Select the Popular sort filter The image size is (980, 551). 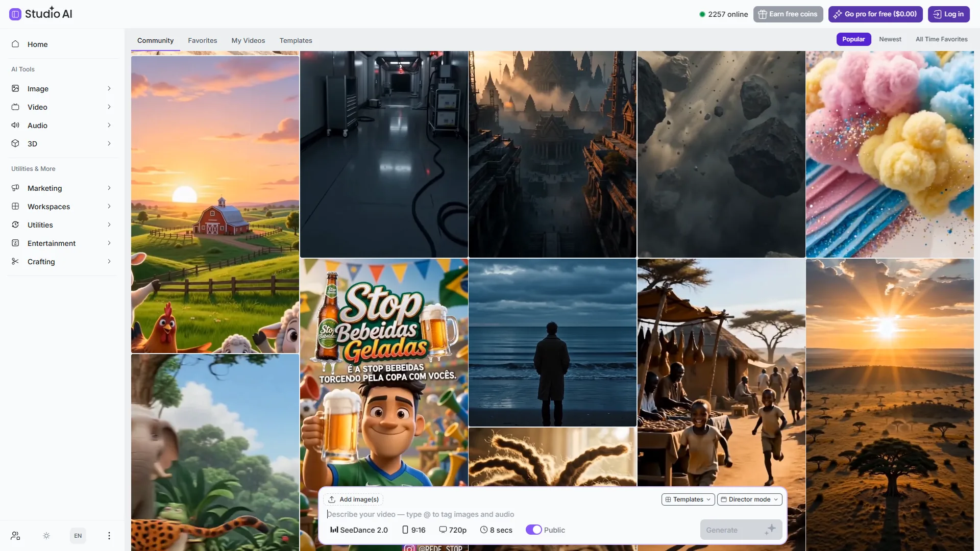click(x=853, y=39)
